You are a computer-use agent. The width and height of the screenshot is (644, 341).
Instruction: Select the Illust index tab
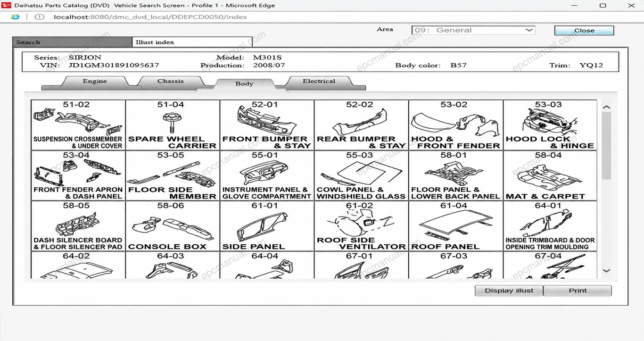[x=192, y=42]
